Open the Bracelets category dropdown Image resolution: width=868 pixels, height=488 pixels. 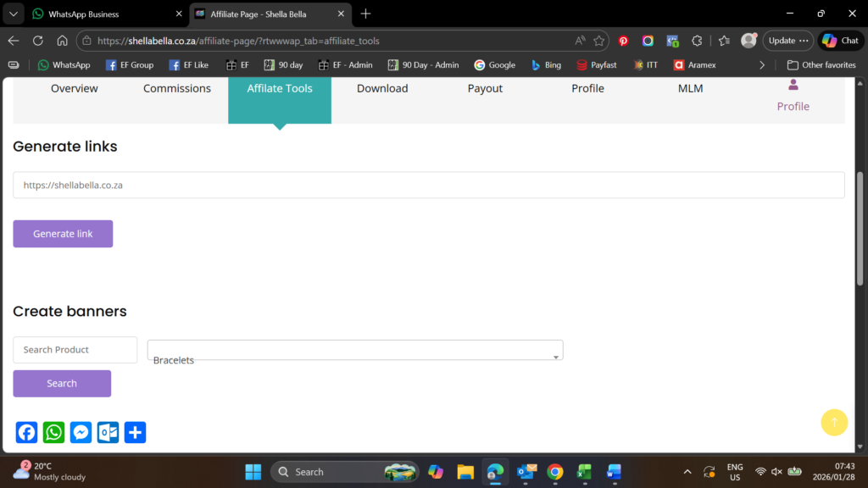coord(355,350)
